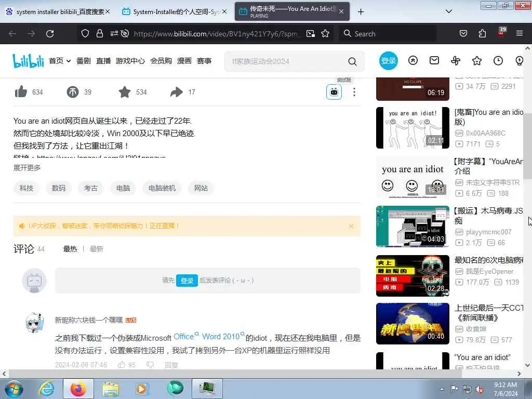This screenshot has height=399, width=532.
Task: Click 登录 button in the comment box
Action: click(187, 281)
